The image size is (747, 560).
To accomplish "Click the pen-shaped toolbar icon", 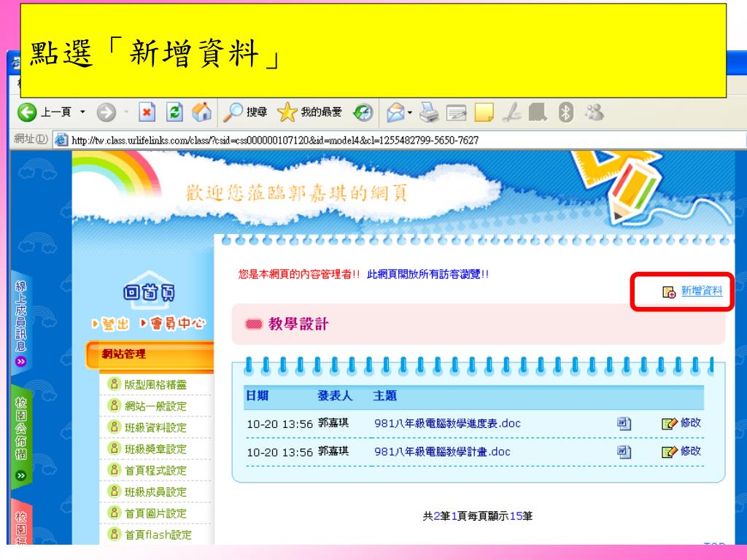I will point(512,112).
